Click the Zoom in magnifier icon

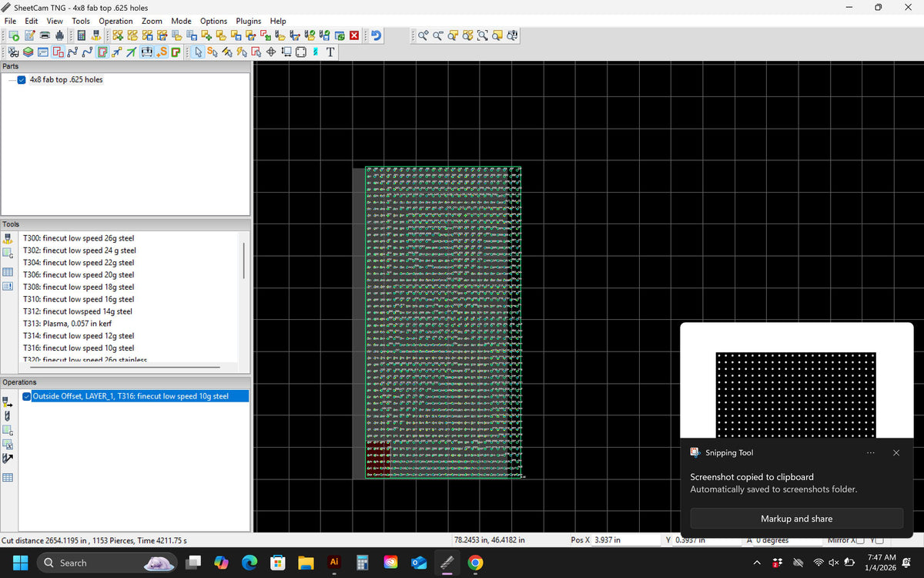(x=422, y=35)
